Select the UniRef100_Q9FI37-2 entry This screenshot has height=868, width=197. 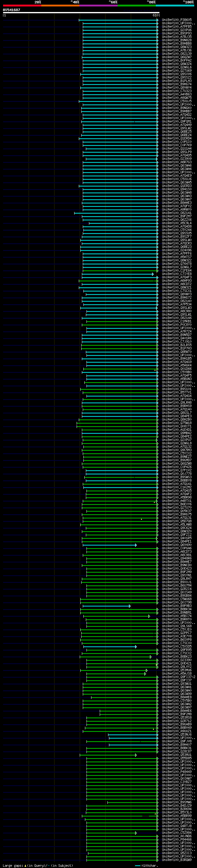coord(179,677)
